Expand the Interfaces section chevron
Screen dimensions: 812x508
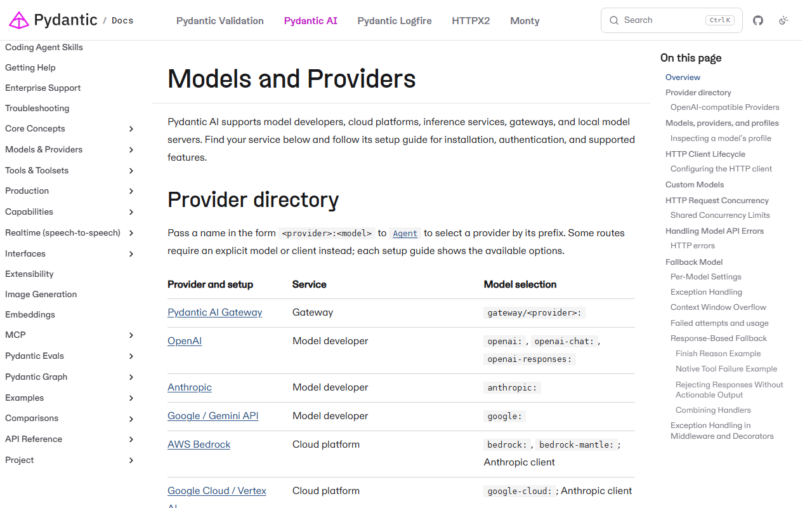[131, 254]
